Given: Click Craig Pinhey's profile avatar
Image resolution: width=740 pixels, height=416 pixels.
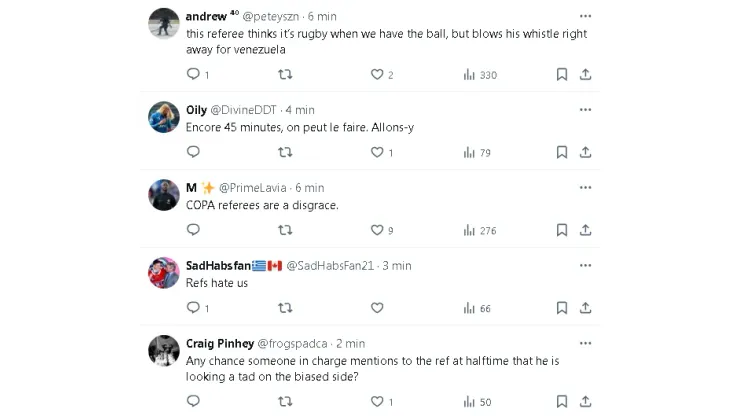Looking at the screenshot, I should (164, 351).
